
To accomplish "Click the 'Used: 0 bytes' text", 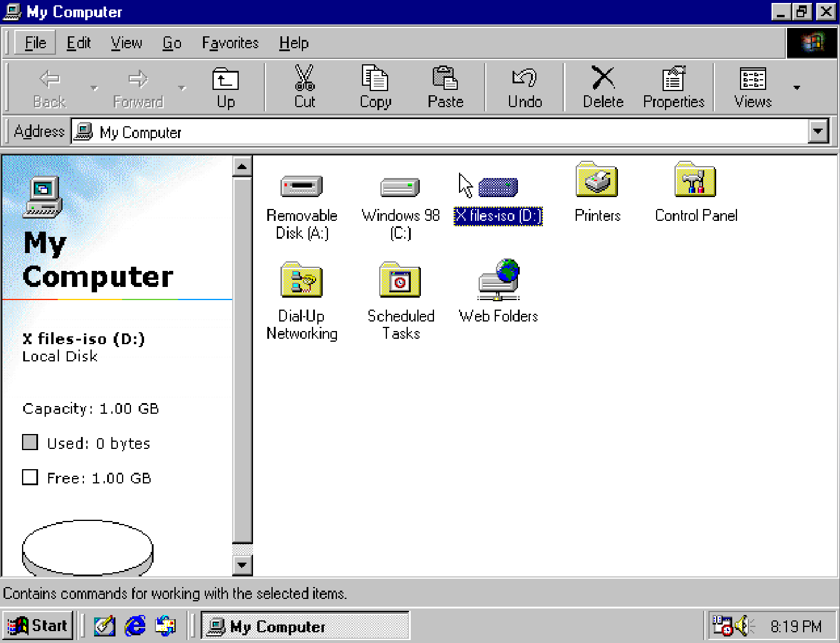I will click(98, 444).
